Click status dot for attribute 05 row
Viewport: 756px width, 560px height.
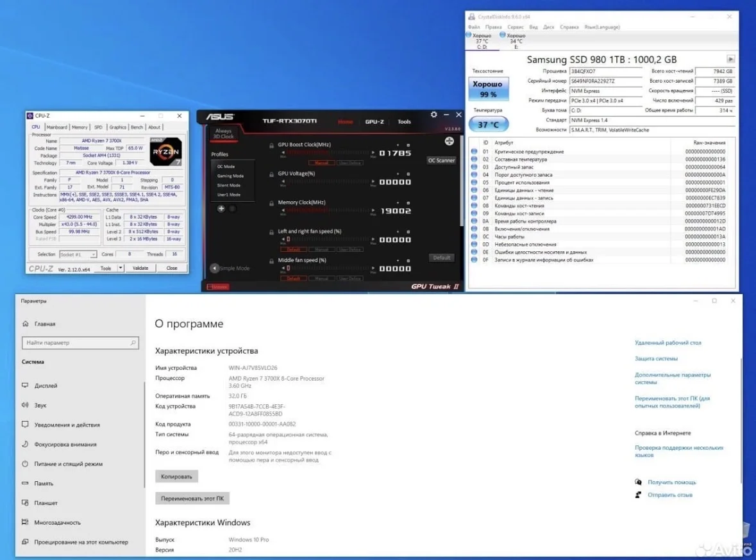[x=474, y=183]
